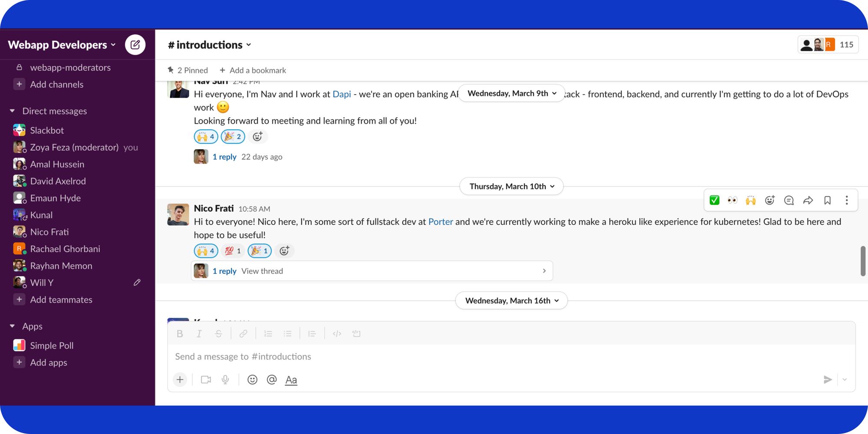
Task: Open the Wednesday, March 16th date picker
Action: tap(512, 300)
